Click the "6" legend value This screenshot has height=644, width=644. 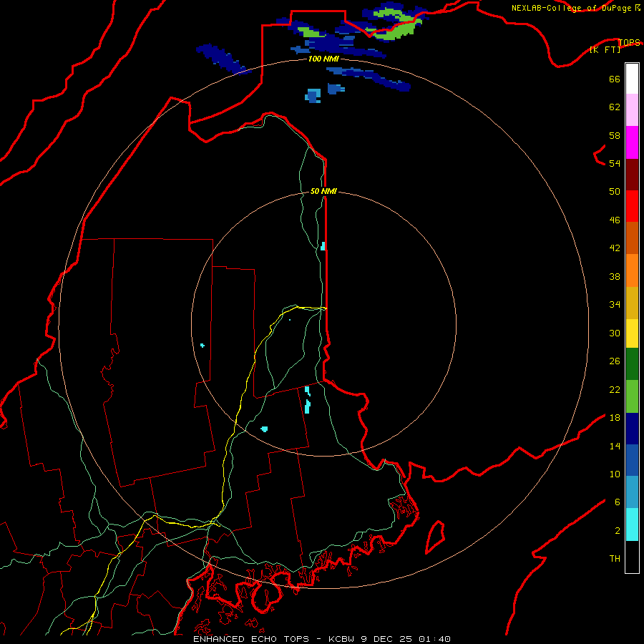point(618,502)
